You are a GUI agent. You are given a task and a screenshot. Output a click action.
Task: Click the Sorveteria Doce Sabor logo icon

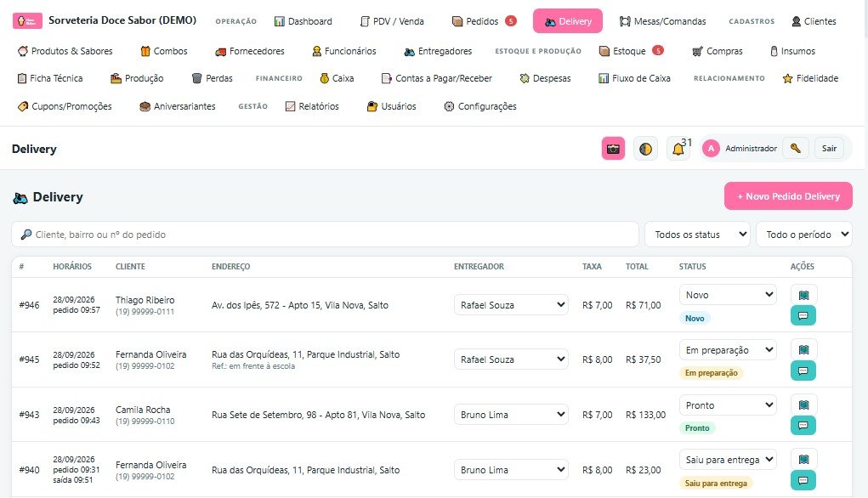(27, 21)
